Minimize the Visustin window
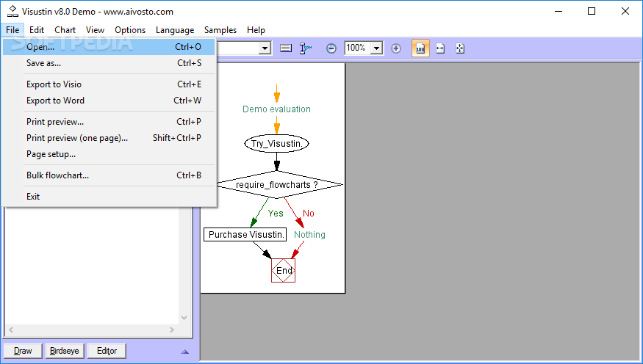Image resolution: width=643 pixels, height=364 pixels. tap(558, 12)
